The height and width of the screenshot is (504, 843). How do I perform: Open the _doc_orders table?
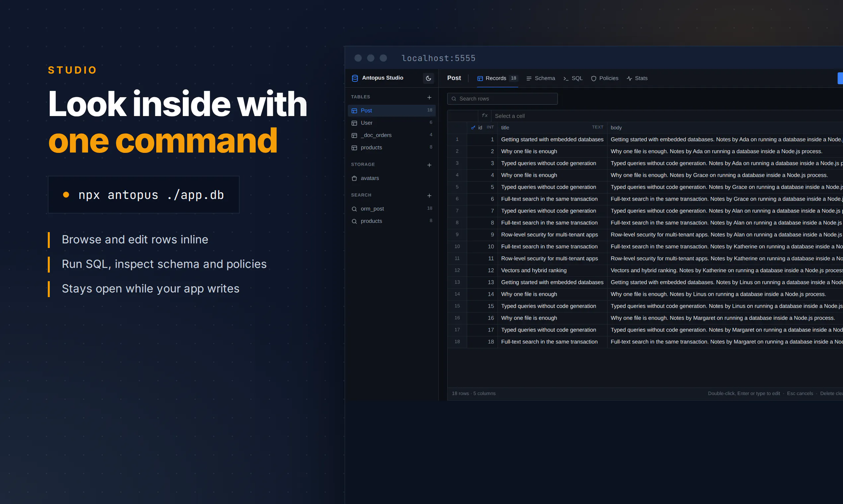[392, 135]
